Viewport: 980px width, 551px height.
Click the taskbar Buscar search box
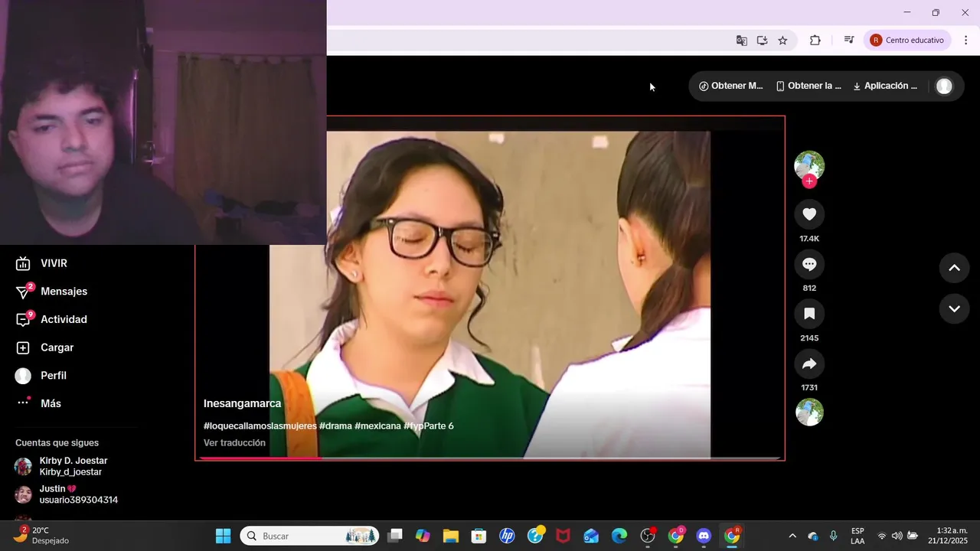[310, 536]
